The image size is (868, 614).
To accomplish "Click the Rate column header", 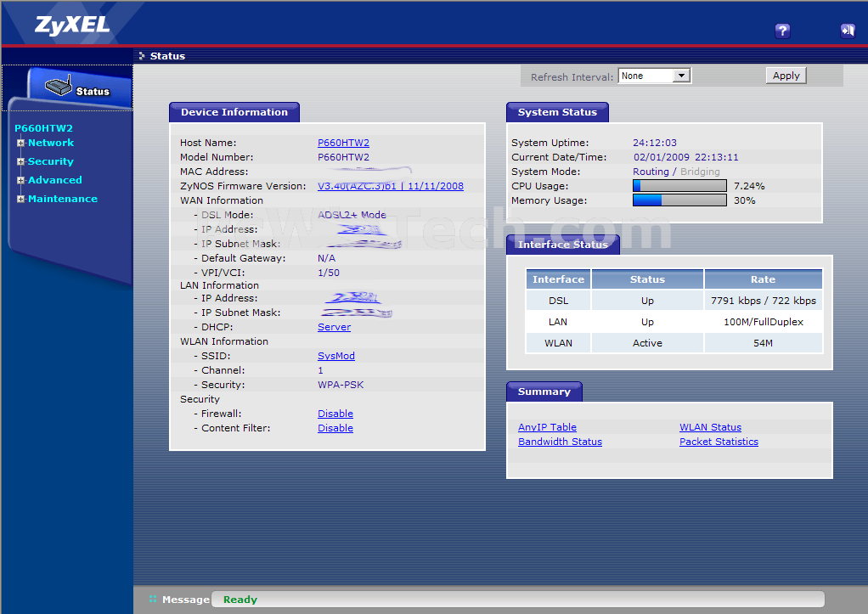I will [x=763, y=279].
